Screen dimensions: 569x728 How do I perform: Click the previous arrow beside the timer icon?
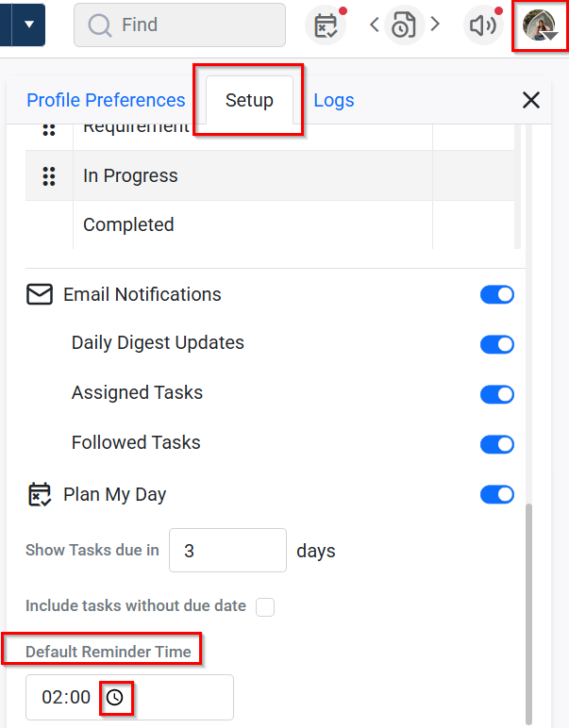(375, 25)
